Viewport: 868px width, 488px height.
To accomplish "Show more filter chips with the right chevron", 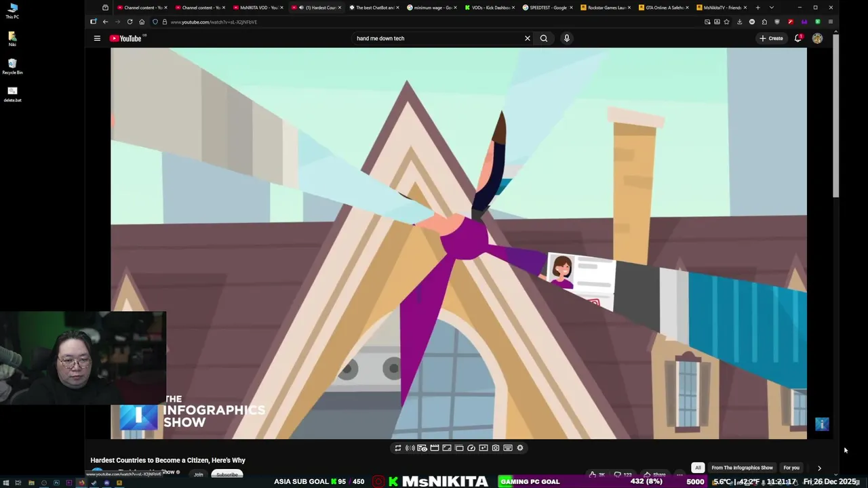I will pos(819,468).
